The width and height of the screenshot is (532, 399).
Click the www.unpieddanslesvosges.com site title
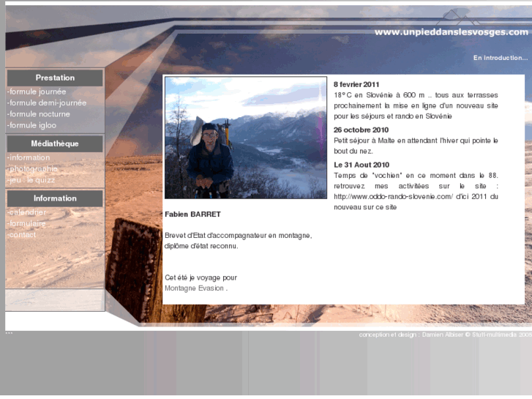452,32
